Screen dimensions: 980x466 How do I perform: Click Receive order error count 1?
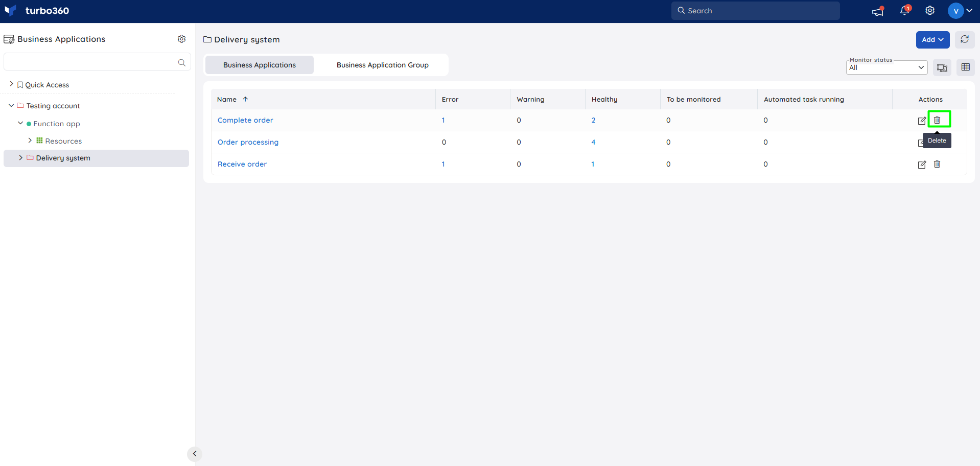point(444,164)
